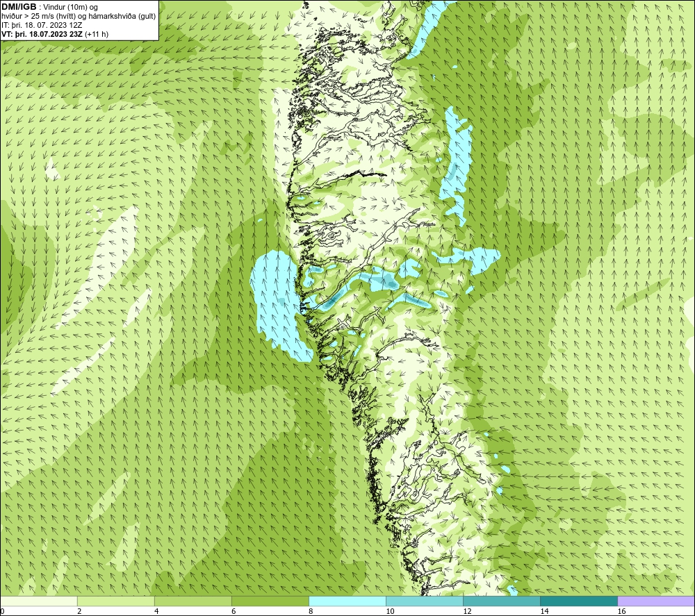
Task: Select the above-16 m/s purple color band
Action: point(656,601)
